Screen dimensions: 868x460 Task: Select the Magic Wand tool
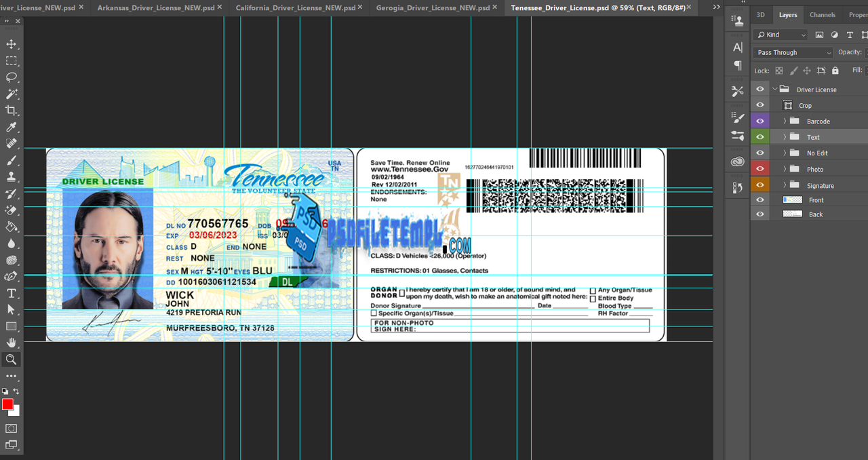click(12, 94)
